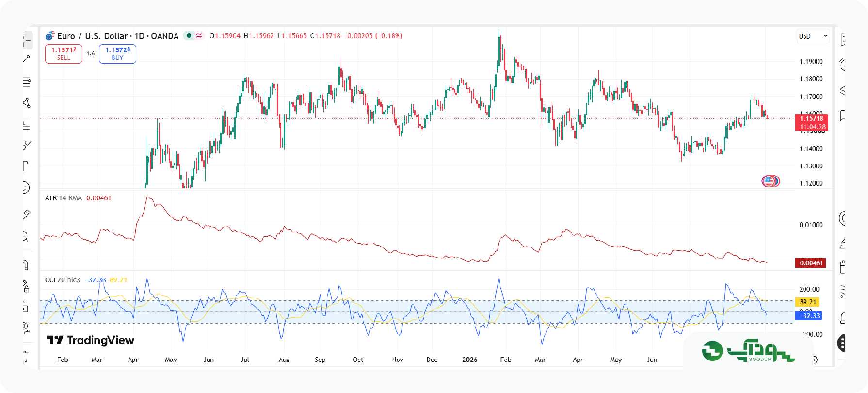Click the green market status indicator
This screenshot has height=393, width=868.
click(189, 36)
